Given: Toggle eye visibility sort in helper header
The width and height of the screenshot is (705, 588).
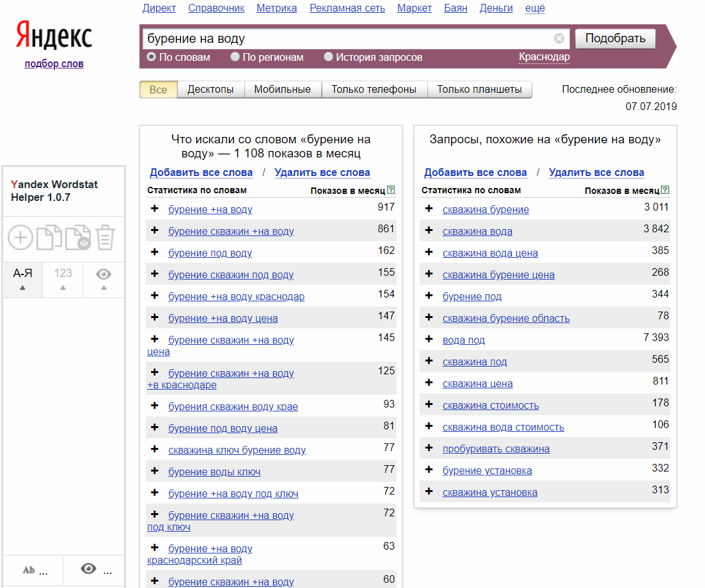Looking at the screenshot, I should 104,279.
